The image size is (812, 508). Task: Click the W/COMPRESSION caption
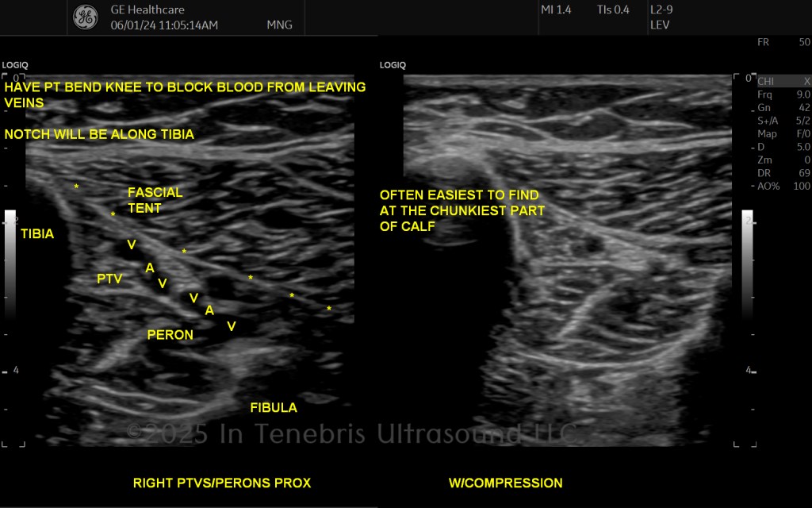click(x=505, y=483)
